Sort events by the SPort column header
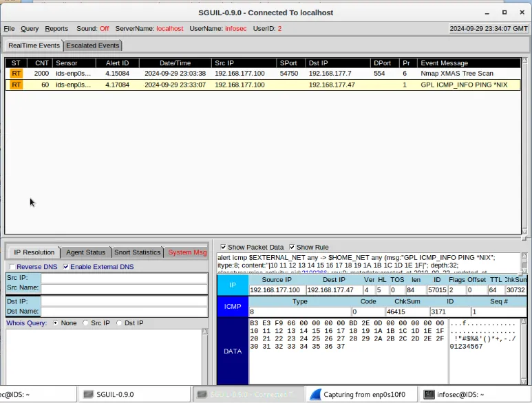 [290, 63]
